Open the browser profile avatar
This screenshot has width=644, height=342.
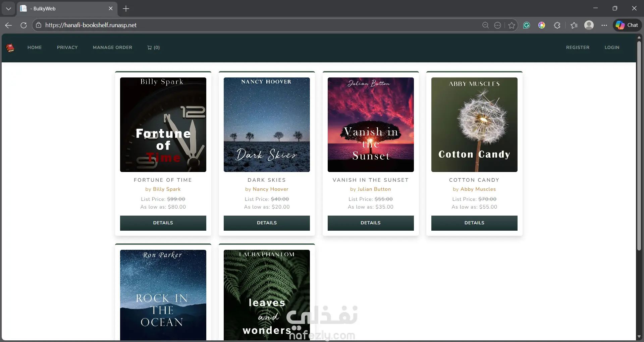589,25
